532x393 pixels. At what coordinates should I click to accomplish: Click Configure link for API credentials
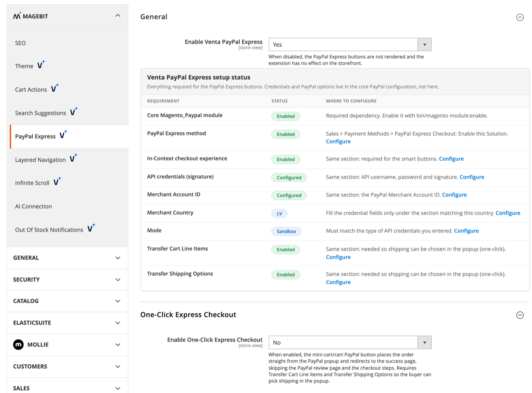pos(472,177)
